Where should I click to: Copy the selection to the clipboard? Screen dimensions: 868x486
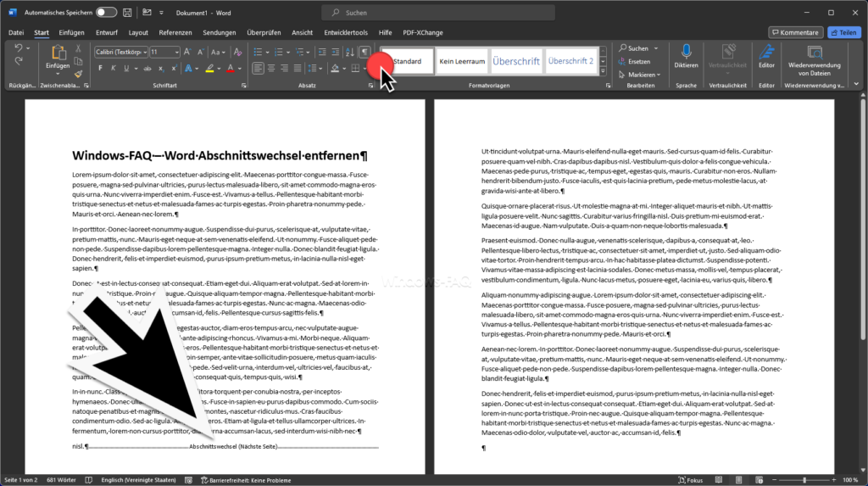click(78, 62)
